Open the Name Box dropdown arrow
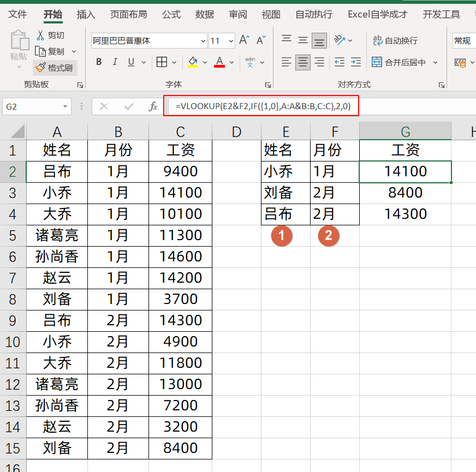The height and width of the screenshot is (472, 476). click(65, 106)
